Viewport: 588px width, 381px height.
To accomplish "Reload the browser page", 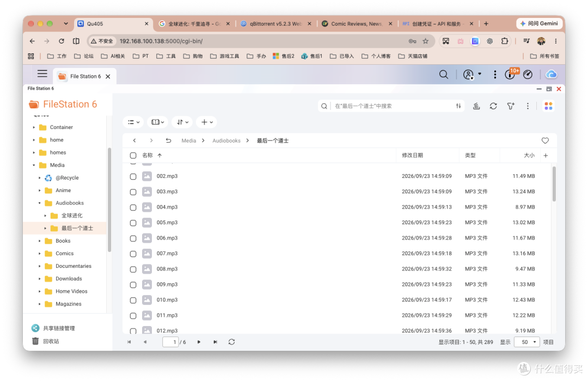I will (x=62, y=41).
